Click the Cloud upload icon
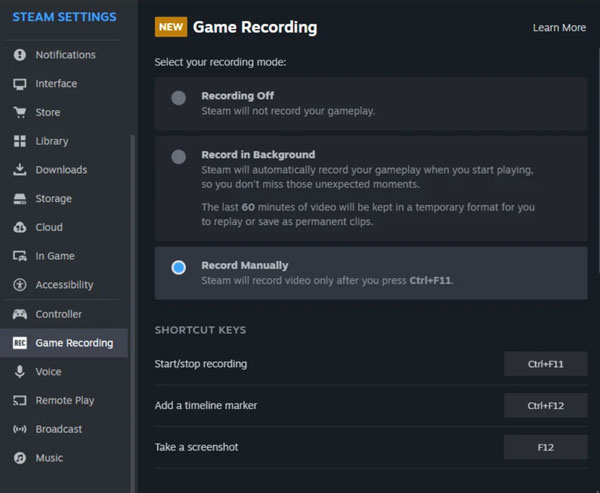 pos(20,227)
